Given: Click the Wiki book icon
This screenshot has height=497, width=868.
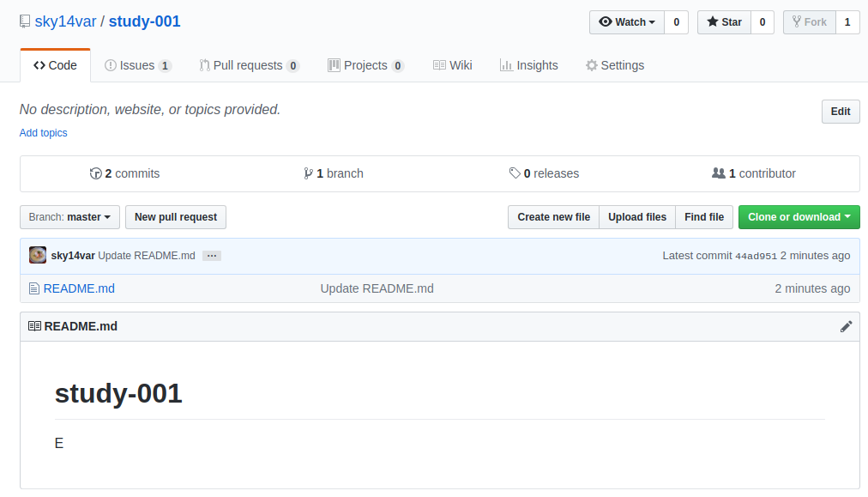Looking at the screenshot, I should (x=439, y=65).
